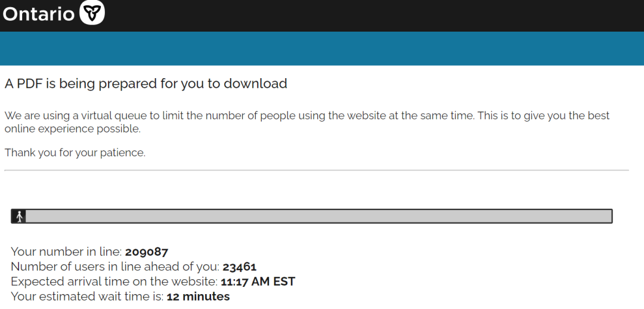The width and height of the screenshot is (644, 309).
Task: Click the Ontario wordmark text
Action: (39, 14)
